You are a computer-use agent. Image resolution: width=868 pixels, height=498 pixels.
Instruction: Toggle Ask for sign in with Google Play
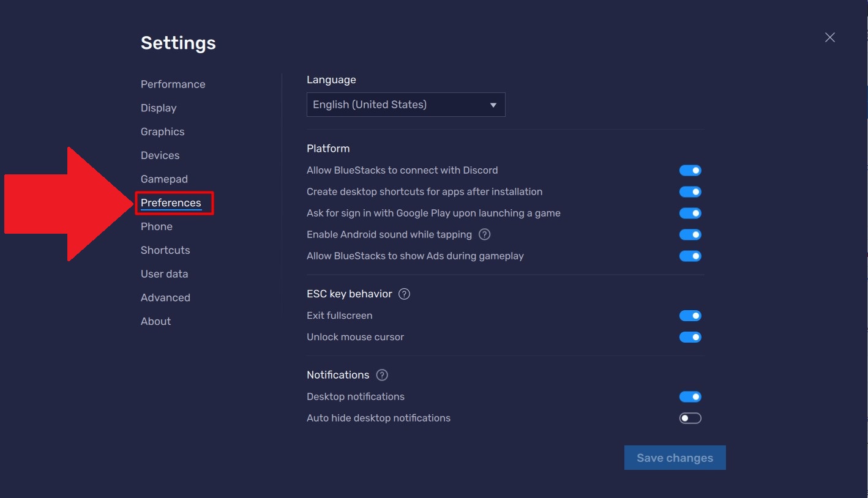coord(690,214)
